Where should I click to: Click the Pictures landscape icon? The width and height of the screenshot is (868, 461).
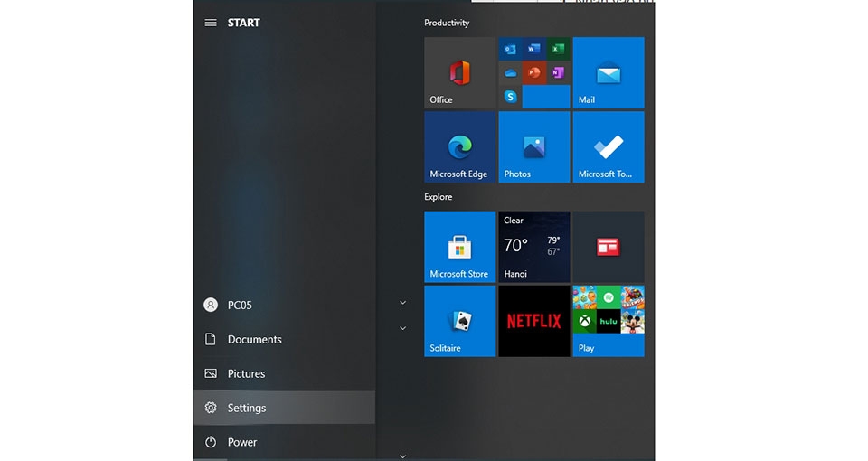click(x=211, y=373)
